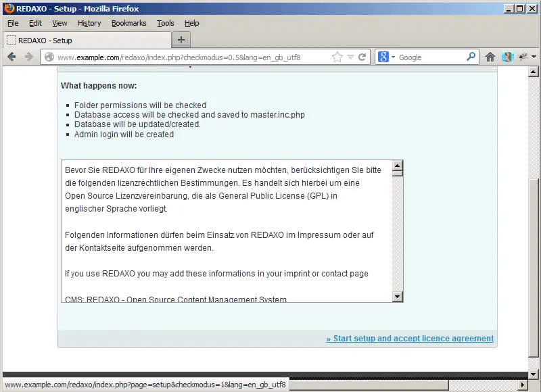Click the licence box scroll-up arrow

[398, 166]
